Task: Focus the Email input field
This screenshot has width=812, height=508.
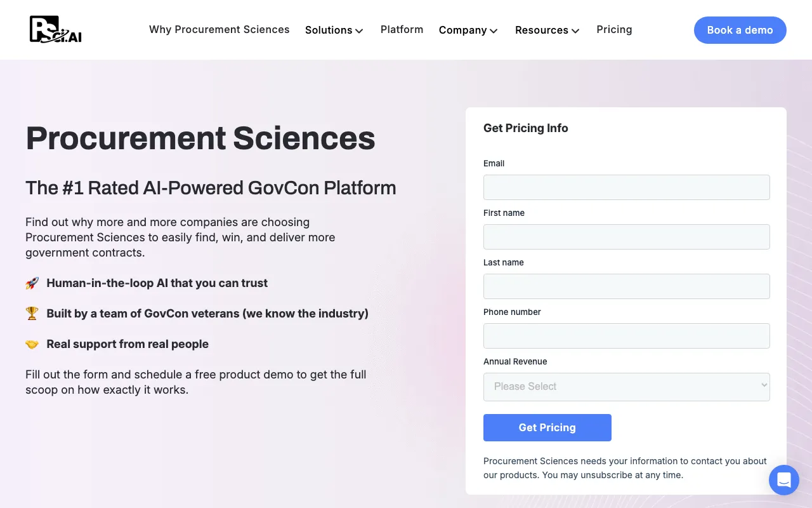Action: [627, 187]
